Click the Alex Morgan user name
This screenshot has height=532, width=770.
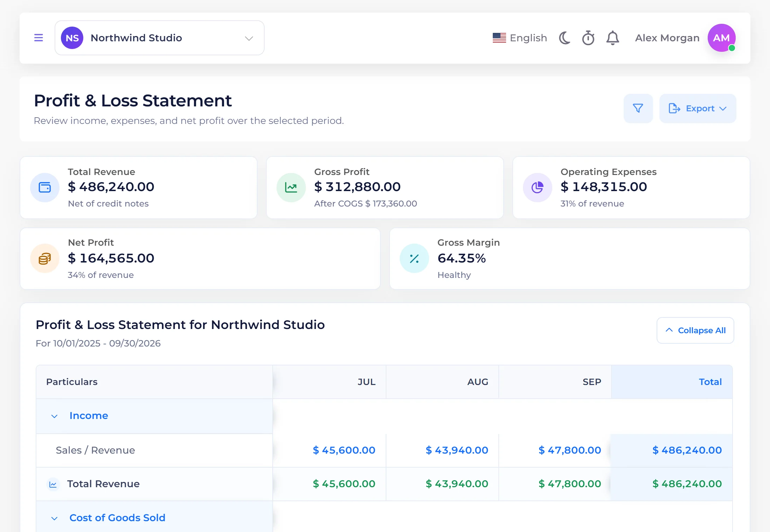667,38
